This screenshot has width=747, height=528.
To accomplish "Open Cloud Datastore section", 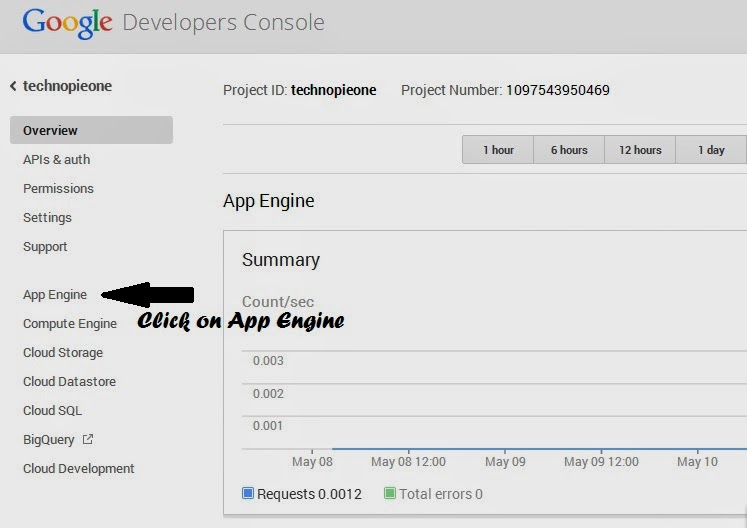I will (69, 381).
